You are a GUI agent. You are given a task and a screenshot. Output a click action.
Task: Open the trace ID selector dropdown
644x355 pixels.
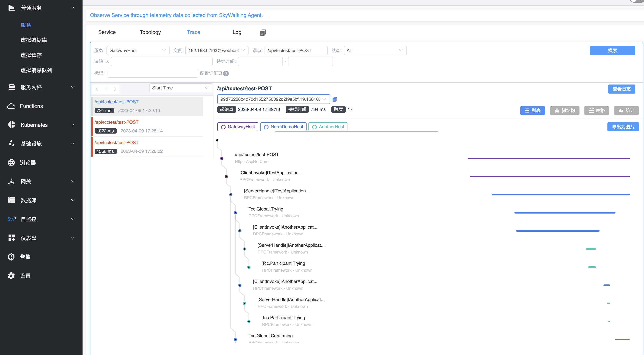pos(274,99)
